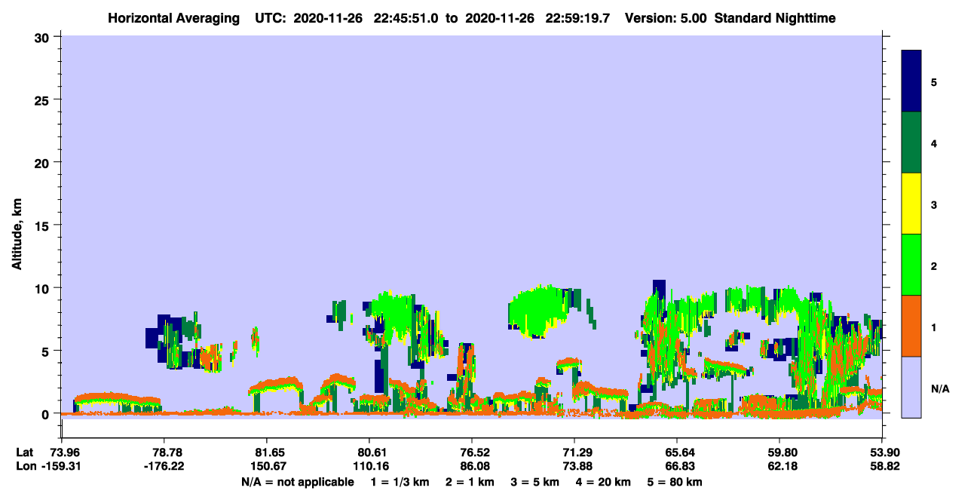Click the latitude label 53.90
Viewport: 980px width, 503px height.
tap(882, 452)
